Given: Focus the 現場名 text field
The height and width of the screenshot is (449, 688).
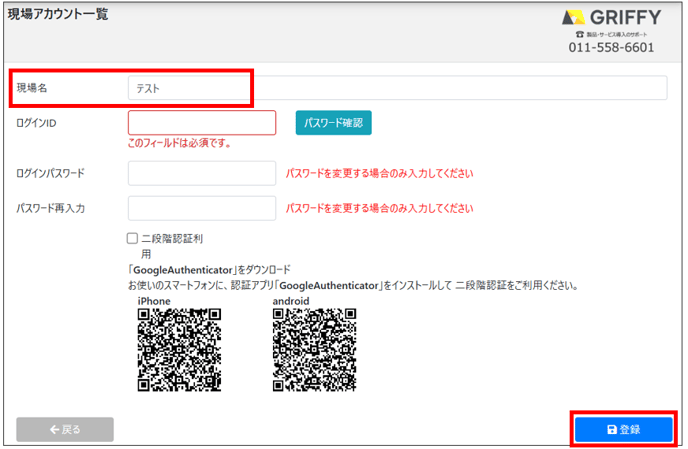Looking at the screenshot, I should 397,88.
